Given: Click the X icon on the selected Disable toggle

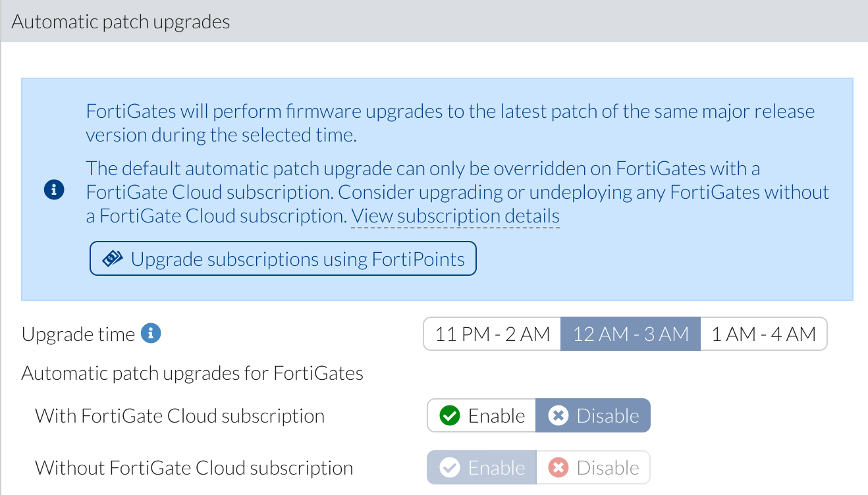Looking at the screenshot, I should [x=558, y=415].
